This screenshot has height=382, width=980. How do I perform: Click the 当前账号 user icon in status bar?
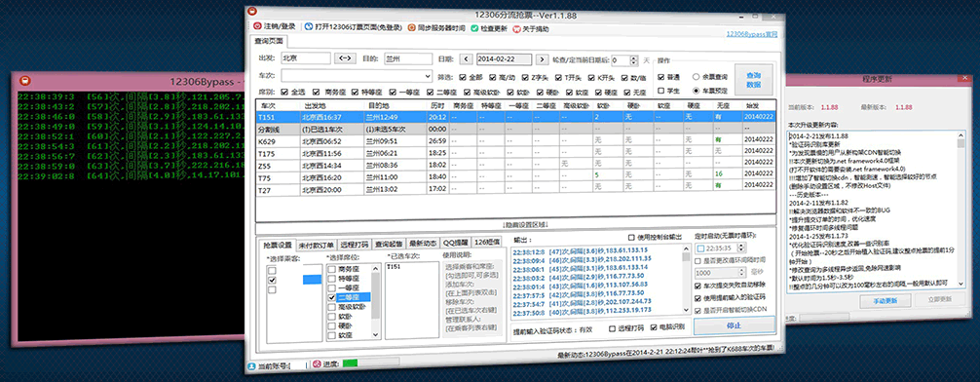tap(251, 365)
